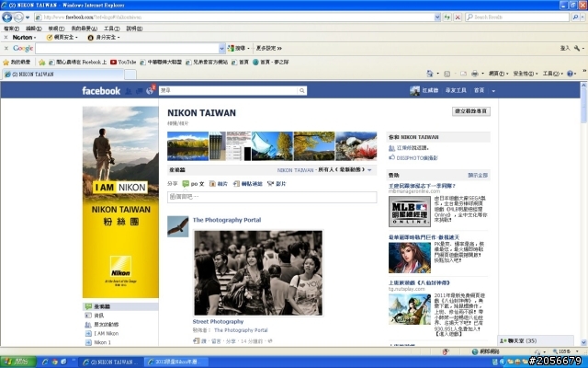Click the mbmanageronline.com ad title link
Image resolution: width=588 pixels, height=368 pixels.
[422, 186]
